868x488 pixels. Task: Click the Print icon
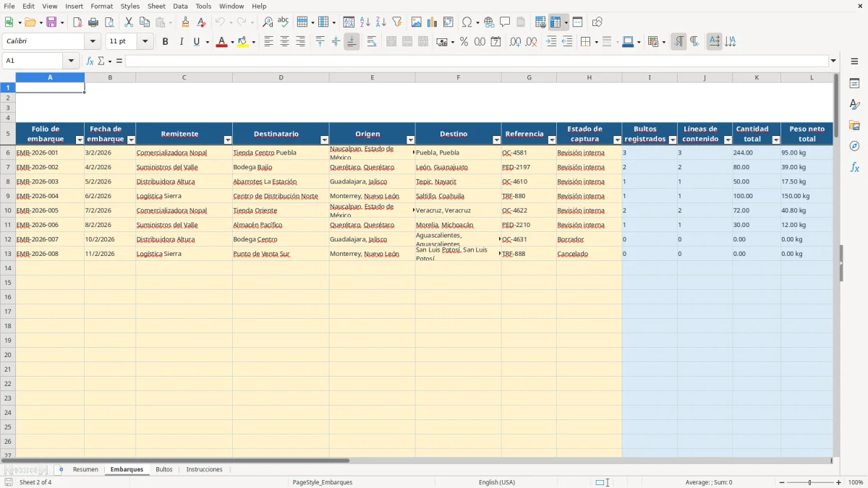pyautogui.click(x=93, y=22)
